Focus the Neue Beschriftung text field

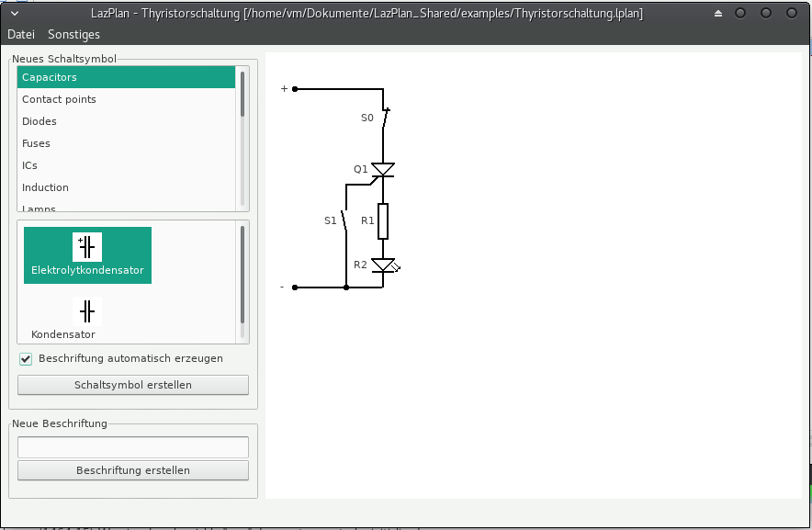(x=133, y=446)
